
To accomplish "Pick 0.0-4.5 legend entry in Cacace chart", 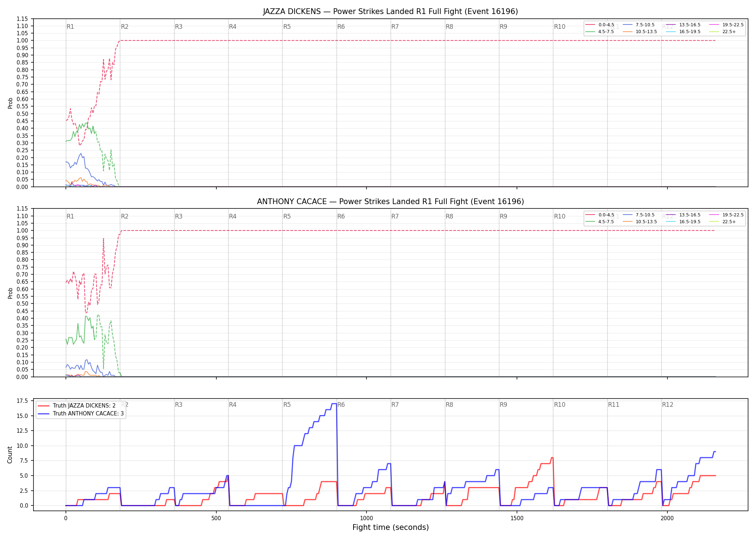I will (600, 215).
